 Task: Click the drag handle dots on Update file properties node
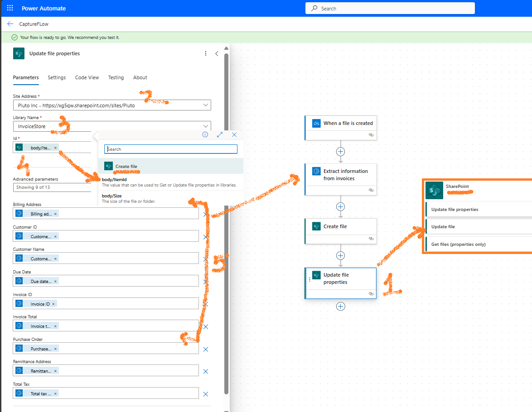pyautogui.click(x=310, y=279)
